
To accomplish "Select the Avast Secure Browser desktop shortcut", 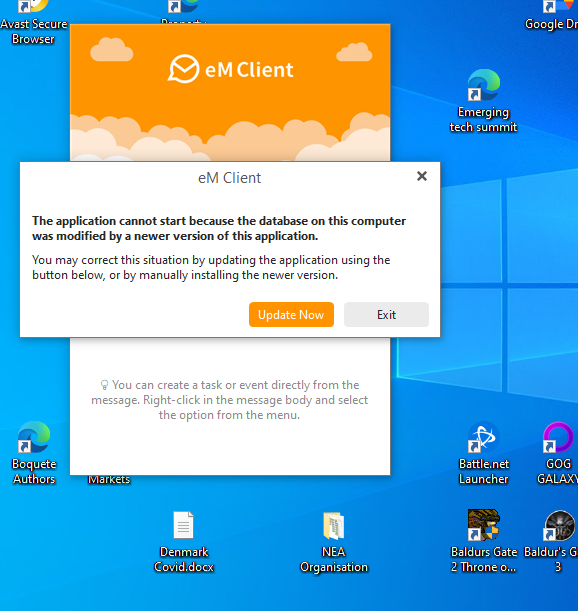I will [x=33, y=23].
